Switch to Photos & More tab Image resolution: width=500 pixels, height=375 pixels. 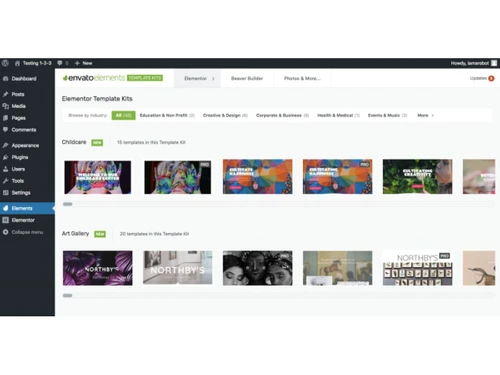[302, 79]
